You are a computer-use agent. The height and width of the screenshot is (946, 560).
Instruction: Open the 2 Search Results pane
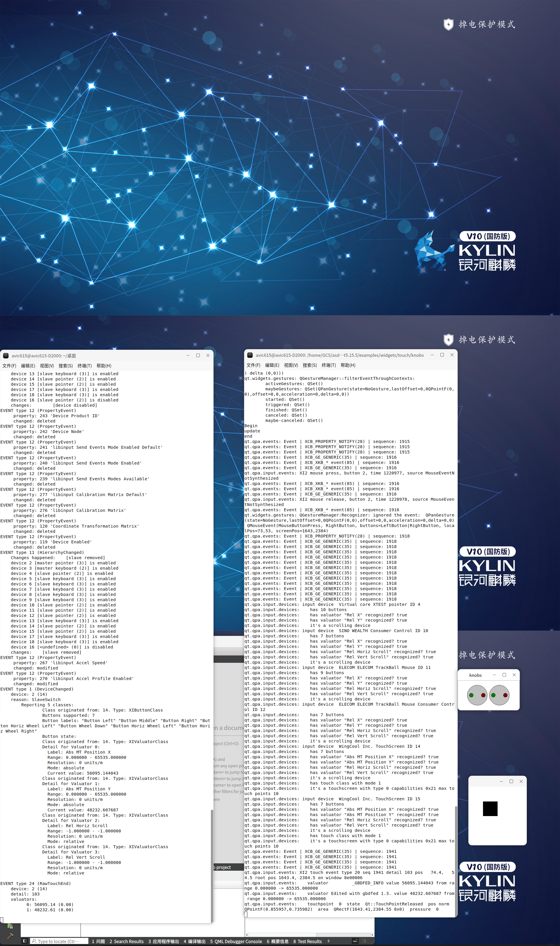coord(126,941)
